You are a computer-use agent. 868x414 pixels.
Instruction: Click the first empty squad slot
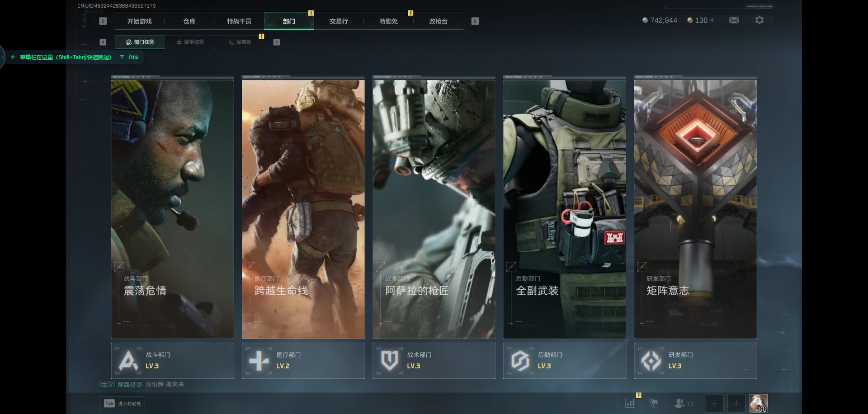[x=714, y=403]
